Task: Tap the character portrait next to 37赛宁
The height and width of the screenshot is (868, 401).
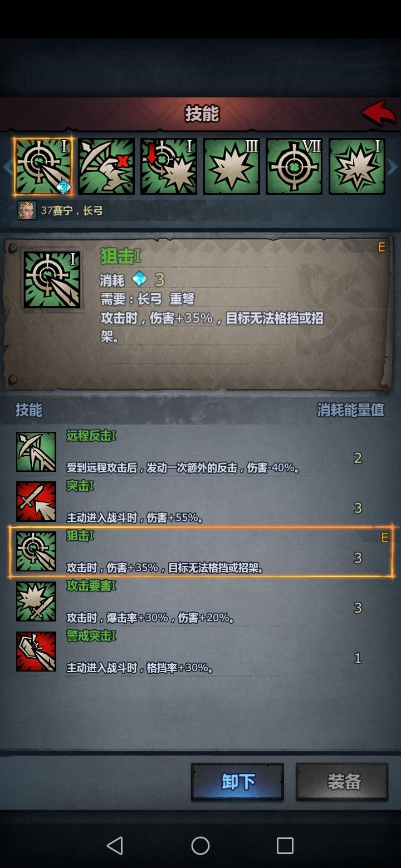Action: 27,210
